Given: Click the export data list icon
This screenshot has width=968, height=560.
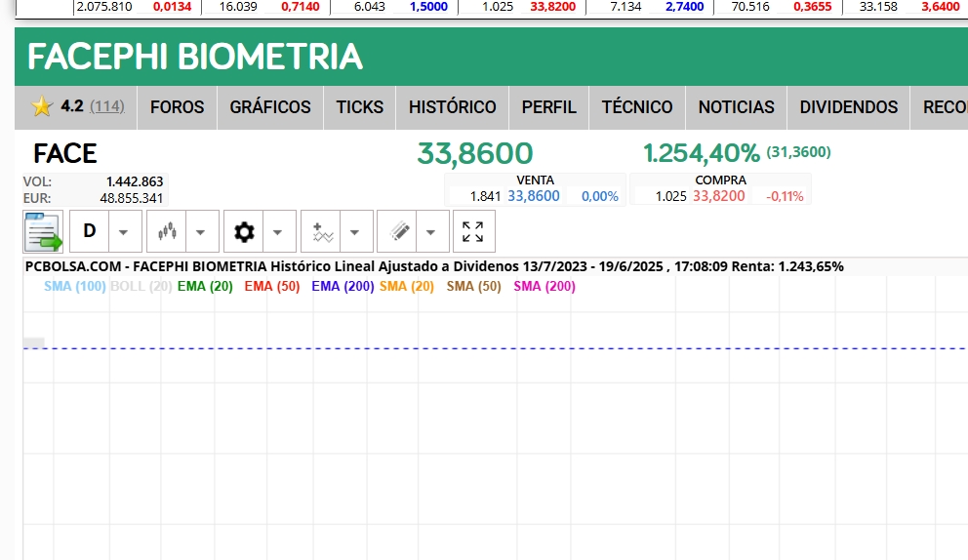Looking at the screenshot, I should pyautogui.click(x=43, y=231).
